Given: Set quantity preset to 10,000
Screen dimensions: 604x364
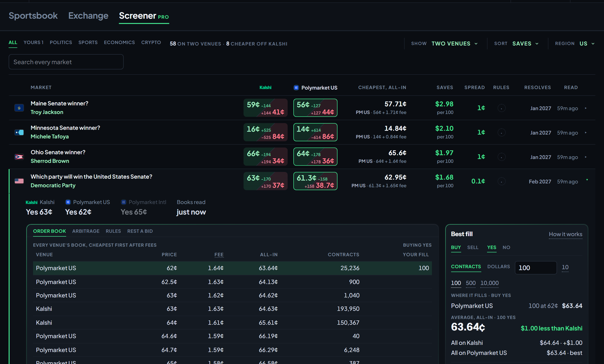Looking at the screenshot, I should tap(489, 283).
